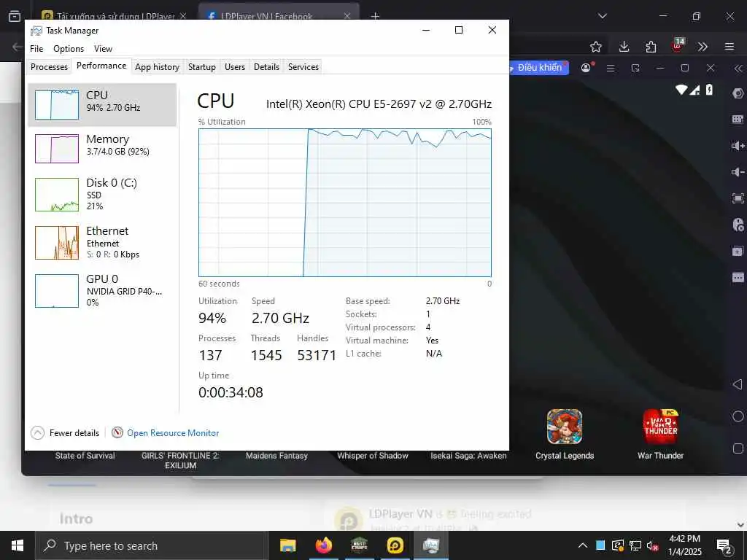Click the muted speaker tray icon
This screenshot has width=747, height=560.
[x=653, y=545]
